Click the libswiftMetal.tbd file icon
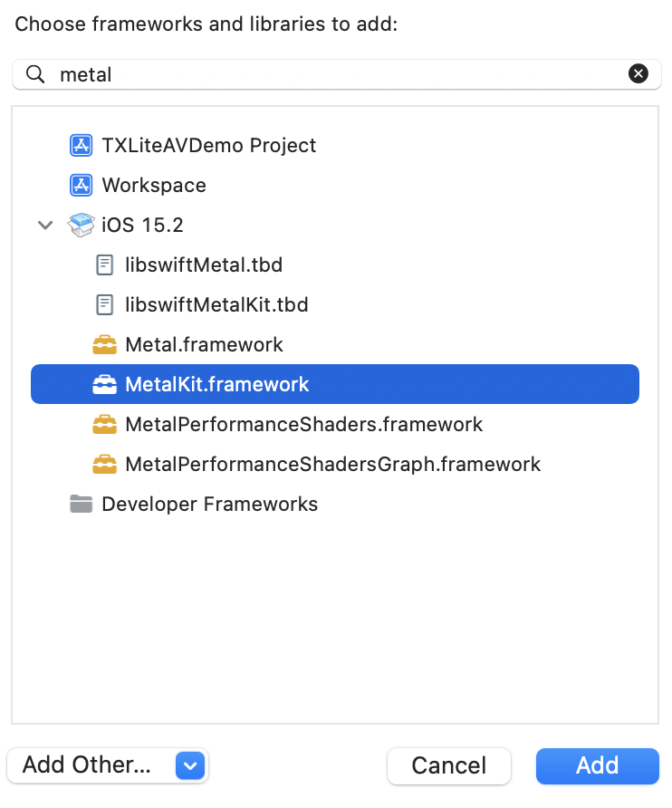The width and height of the screenshot is (672, 808). 105,265
